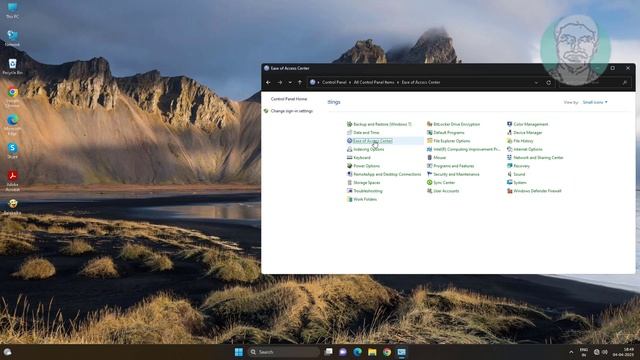Open Sound settings

[x=516, y=174]
